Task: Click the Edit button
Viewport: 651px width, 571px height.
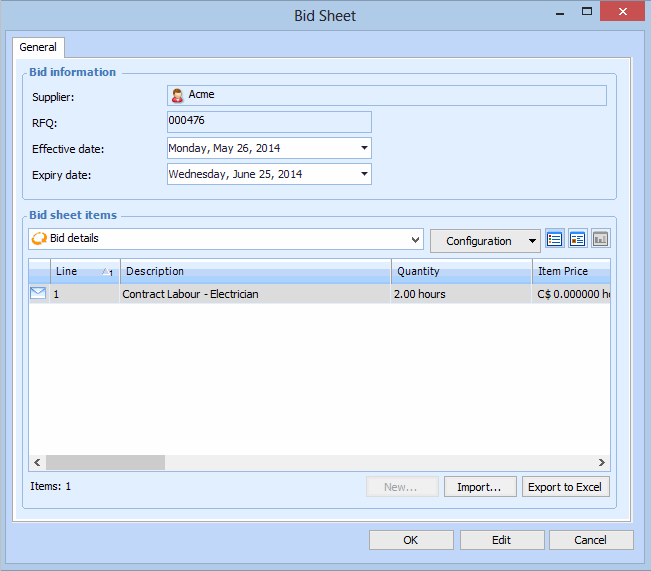Action: pyautogui.click(x=501, y=540)
